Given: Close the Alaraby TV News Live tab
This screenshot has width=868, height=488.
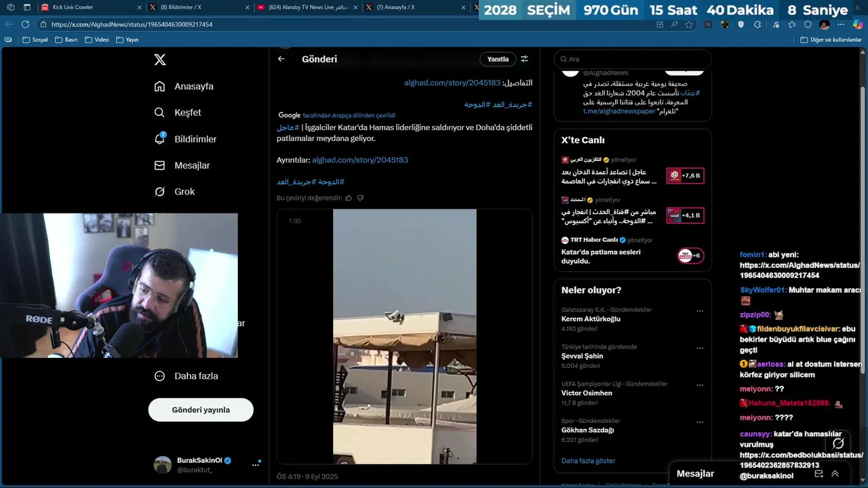Looking at the screenshot, I should pos(356,7).
